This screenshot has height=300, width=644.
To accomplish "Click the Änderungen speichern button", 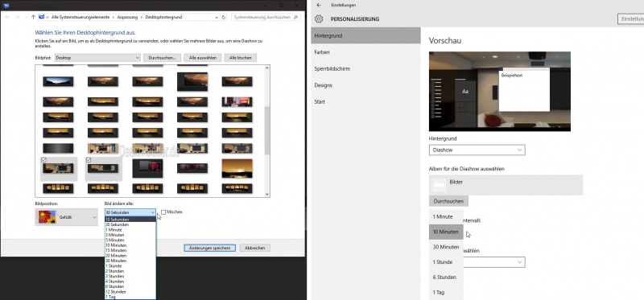I will click(x=210, y=248).
